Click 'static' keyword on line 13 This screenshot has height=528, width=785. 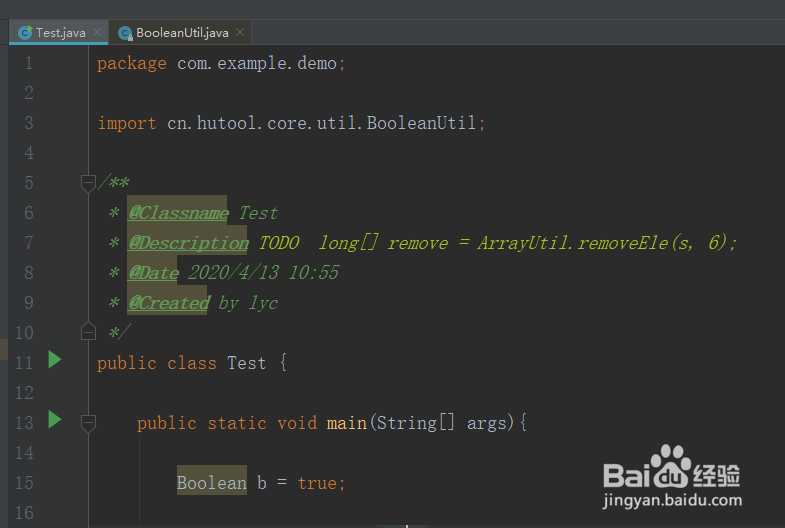pos(236,423)
